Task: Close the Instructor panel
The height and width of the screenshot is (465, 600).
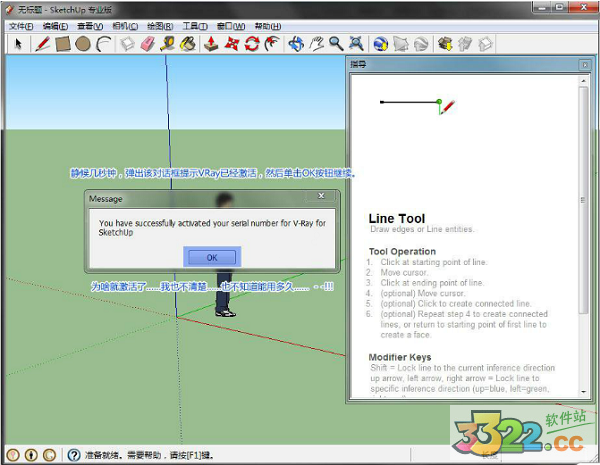Action: pos(585,65)
